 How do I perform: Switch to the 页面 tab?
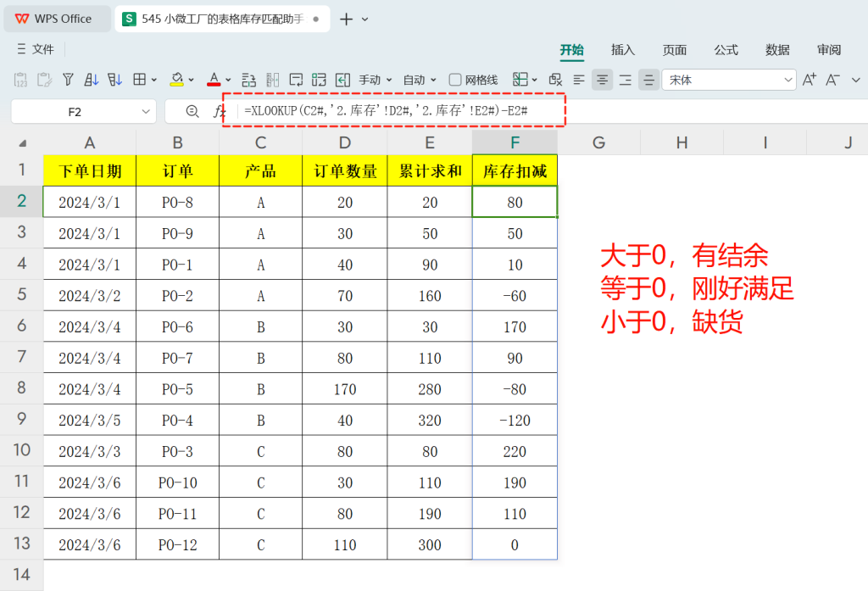(674, 50)
